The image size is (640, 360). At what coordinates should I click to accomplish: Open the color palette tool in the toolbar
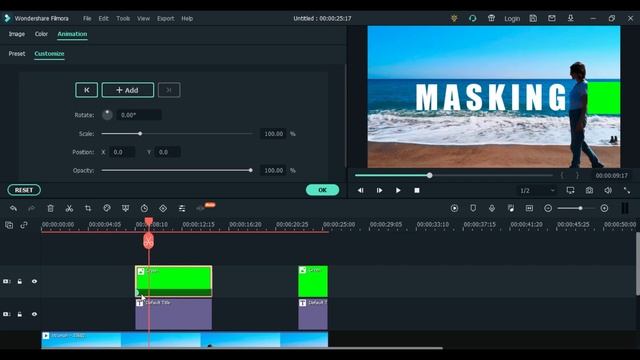coord(107,208)
